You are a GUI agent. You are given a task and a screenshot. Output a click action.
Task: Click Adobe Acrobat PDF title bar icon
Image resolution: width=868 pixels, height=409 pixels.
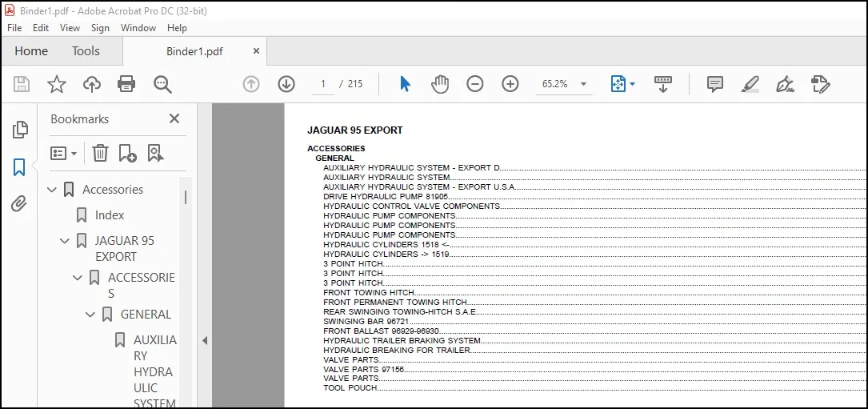coord(10,10)
